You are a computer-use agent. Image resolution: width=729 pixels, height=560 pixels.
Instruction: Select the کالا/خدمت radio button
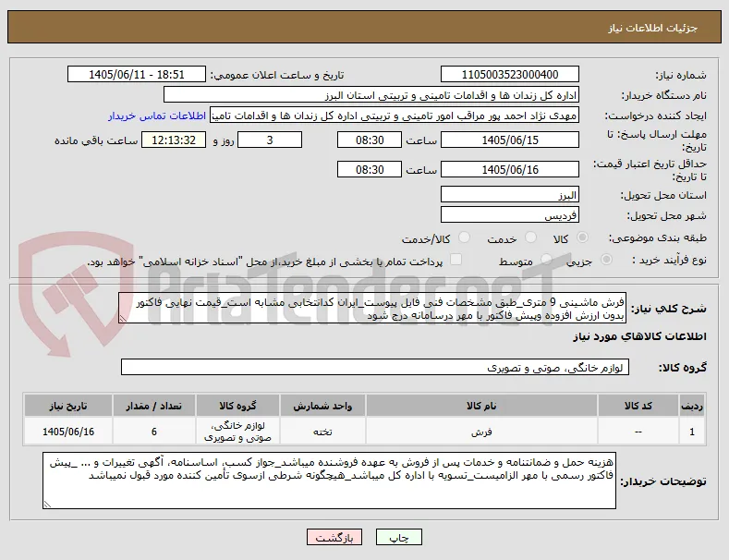pos(464,237)
